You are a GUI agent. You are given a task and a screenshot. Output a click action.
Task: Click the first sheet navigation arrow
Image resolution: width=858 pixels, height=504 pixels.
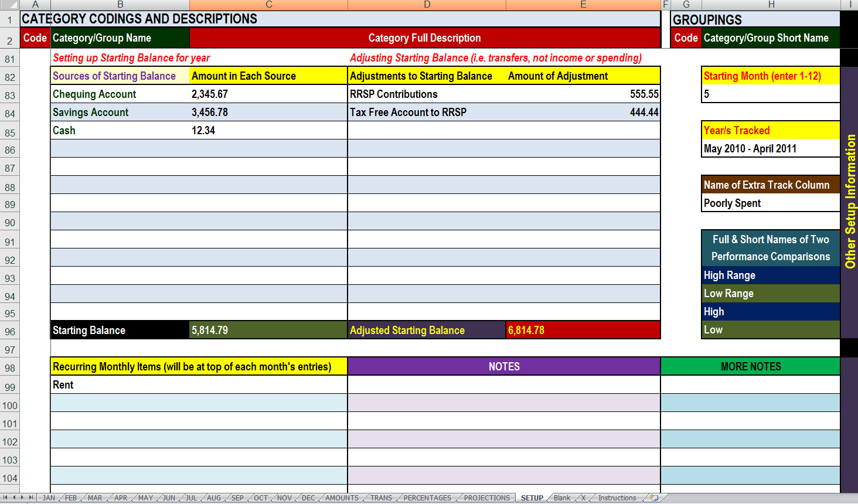[6, 498]
